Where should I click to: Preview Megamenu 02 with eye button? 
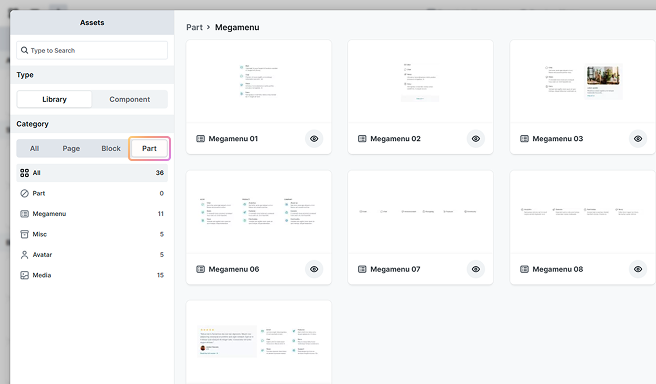[476, 138]
